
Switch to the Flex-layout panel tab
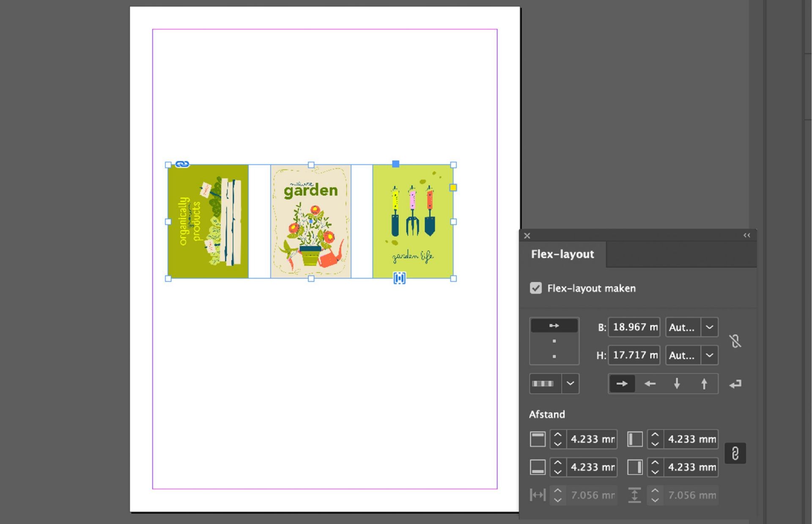[x=562, y=254]
